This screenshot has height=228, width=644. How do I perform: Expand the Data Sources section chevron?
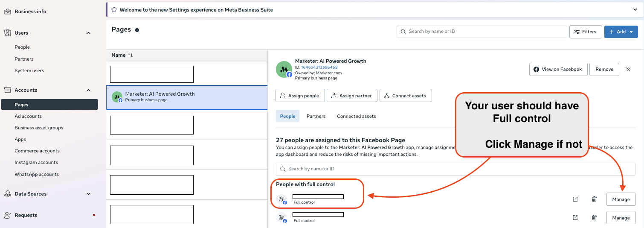[89, 194]
